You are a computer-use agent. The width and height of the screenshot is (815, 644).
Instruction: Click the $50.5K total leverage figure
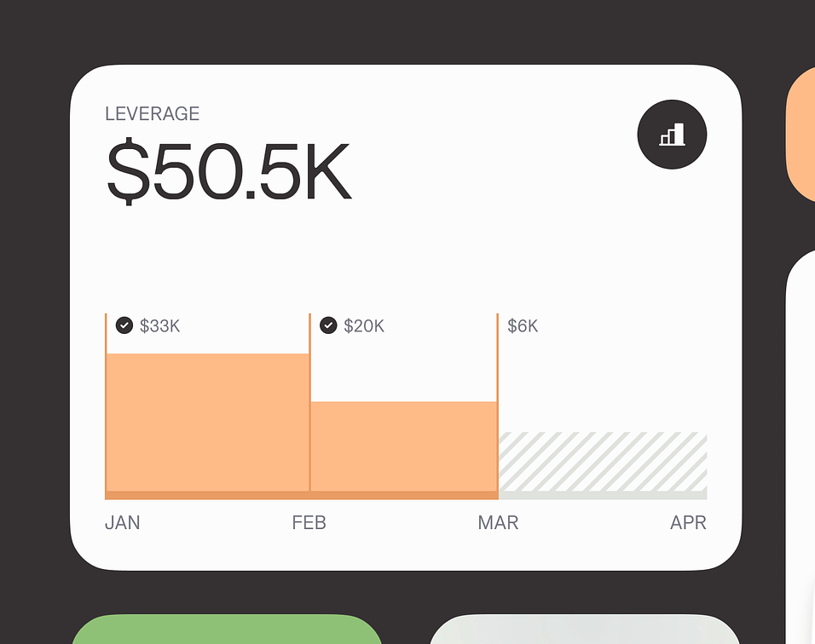tap(228, 173)
